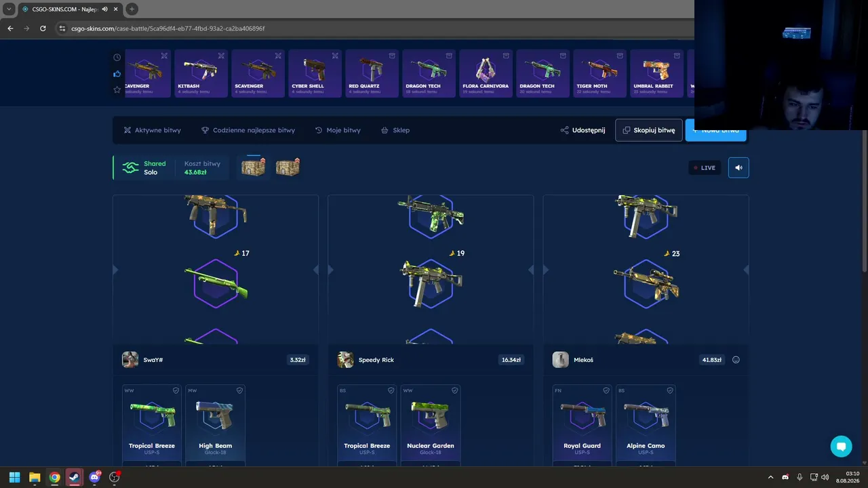
Task: Click the case icon on Flora Carnivora card
Action: [x=506, y=56]
